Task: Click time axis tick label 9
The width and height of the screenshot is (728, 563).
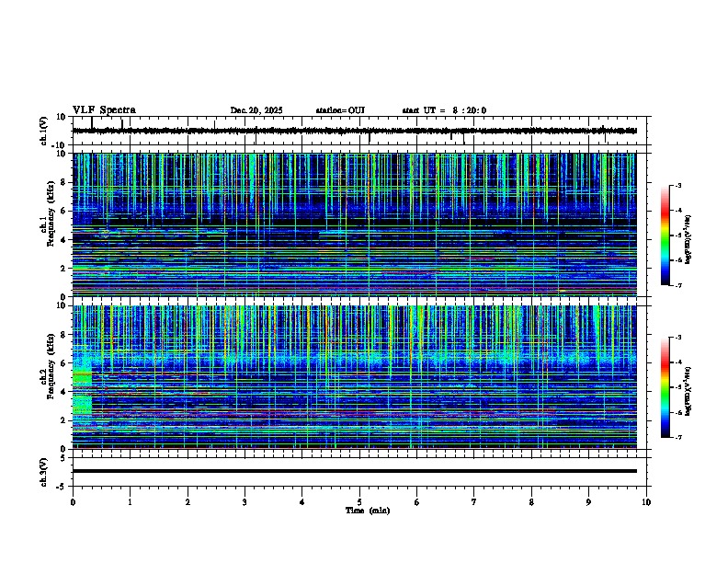Action: point(588,502)
